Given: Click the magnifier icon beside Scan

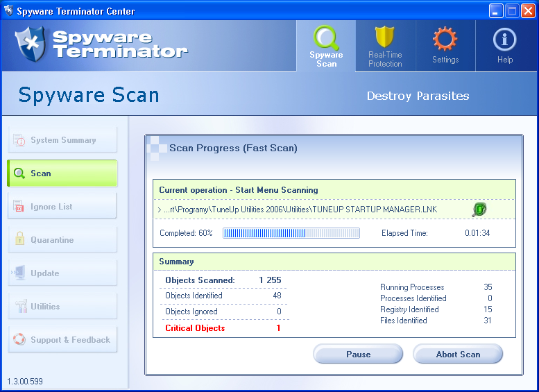Looking at the screenshot, I should point(19,173).
